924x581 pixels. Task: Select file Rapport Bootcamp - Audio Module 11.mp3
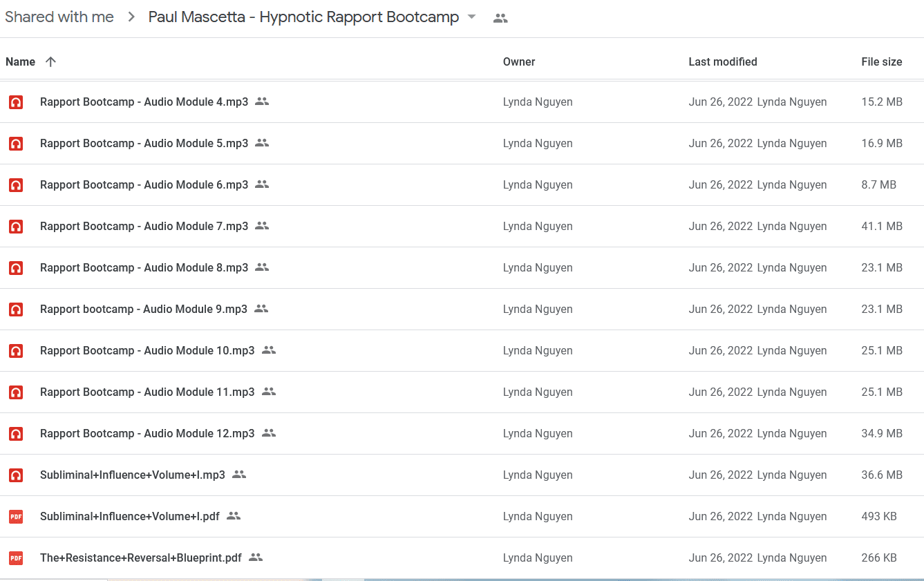point(147,392)
